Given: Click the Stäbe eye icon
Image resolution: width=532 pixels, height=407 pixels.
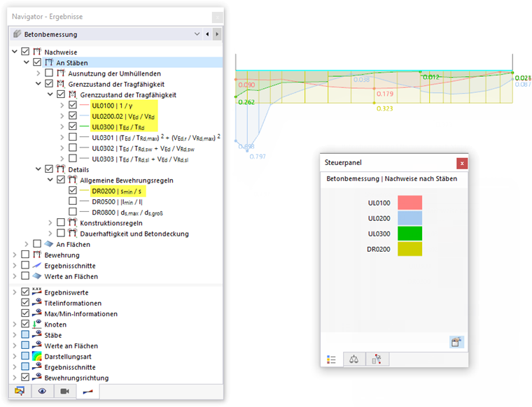Looking at the screenshot, I should pos(36,334).
